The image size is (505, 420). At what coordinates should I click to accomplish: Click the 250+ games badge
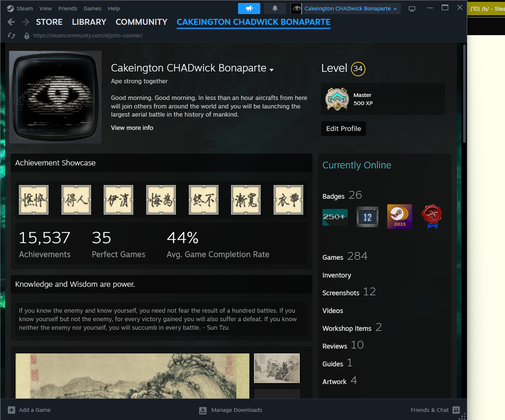335,216
